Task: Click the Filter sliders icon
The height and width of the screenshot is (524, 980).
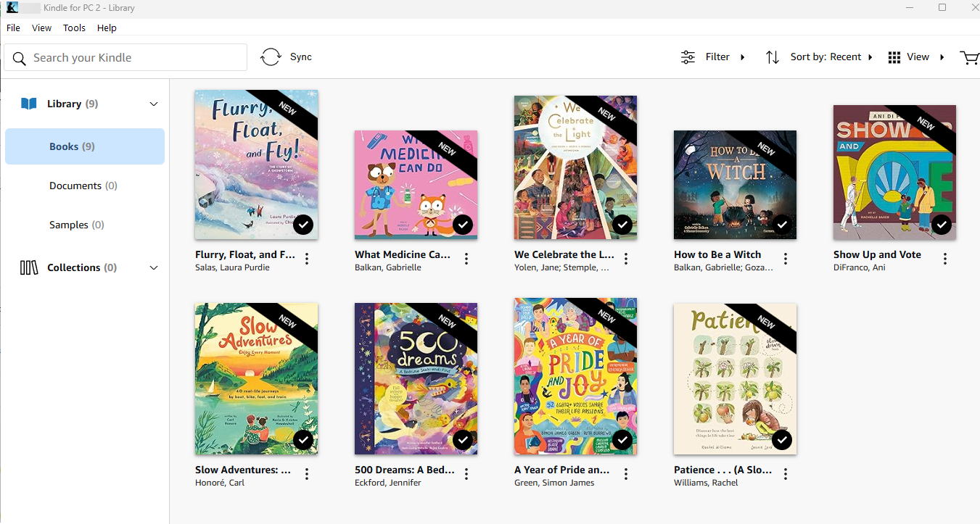Action: point(688,57)
